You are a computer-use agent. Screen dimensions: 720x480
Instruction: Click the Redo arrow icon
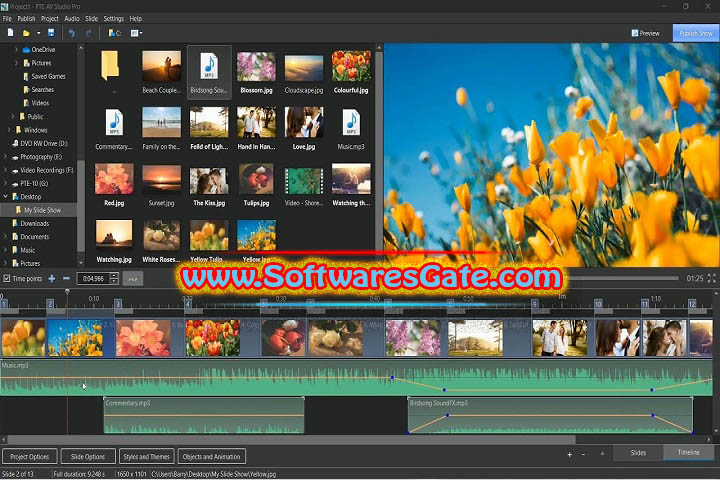click(x=88, y=33)
